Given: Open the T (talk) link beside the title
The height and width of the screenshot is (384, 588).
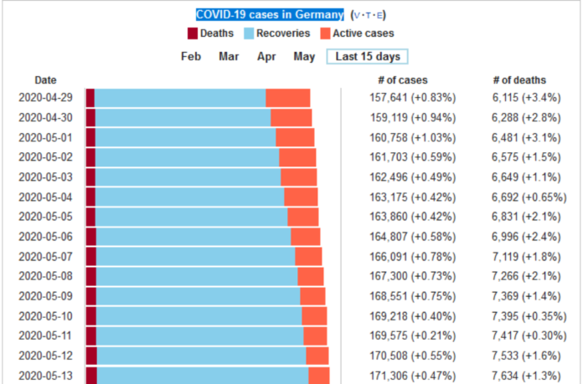Looking at the screenshot, I should coord(369,15).
